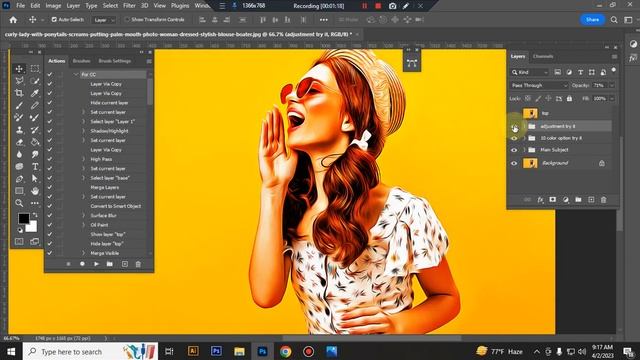Viewport: 640px width, 360px height.
Task: Select the Brush tool in the toolbox
Action: pyautogui.click(x=19, y=105)
